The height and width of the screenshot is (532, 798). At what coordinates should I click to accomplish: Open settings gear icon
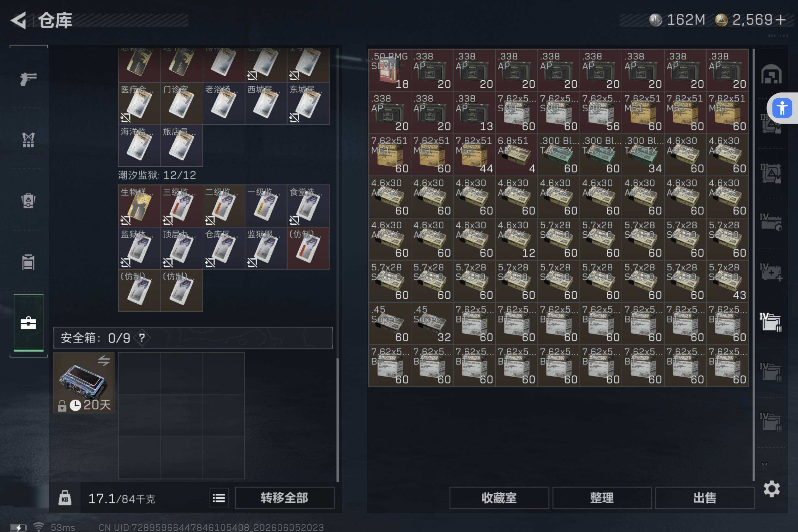coord(771,489)
